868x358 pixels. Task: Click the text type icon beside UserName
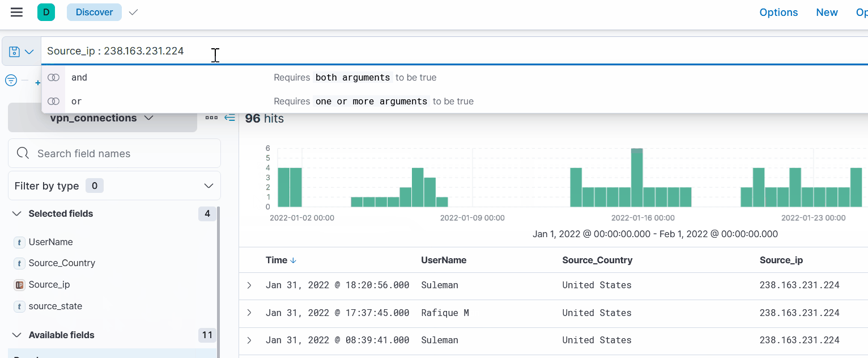[x=19, y=242]
